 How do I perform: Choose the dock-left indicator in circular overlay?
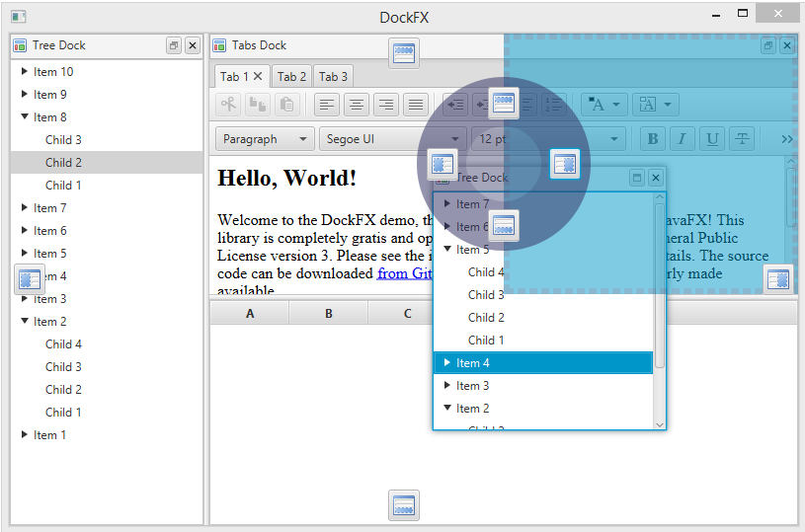click(443, 164)
